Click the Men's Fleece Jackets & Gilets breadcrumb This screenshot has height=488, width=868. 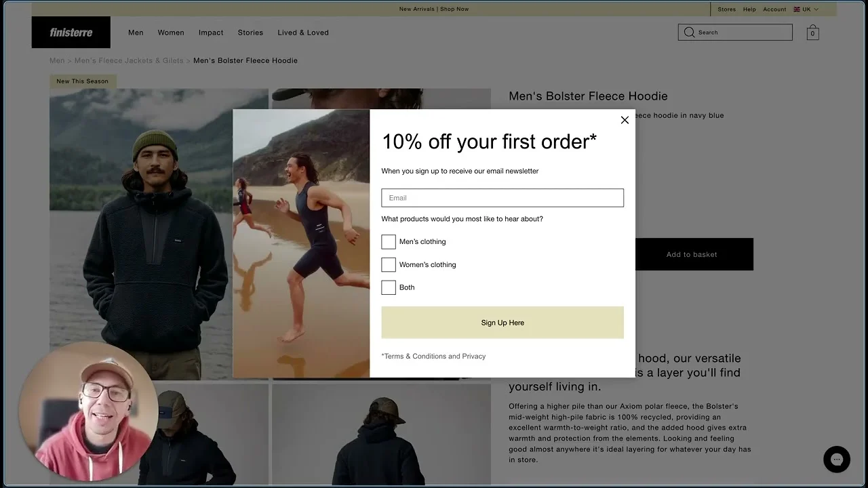(129, 60)
